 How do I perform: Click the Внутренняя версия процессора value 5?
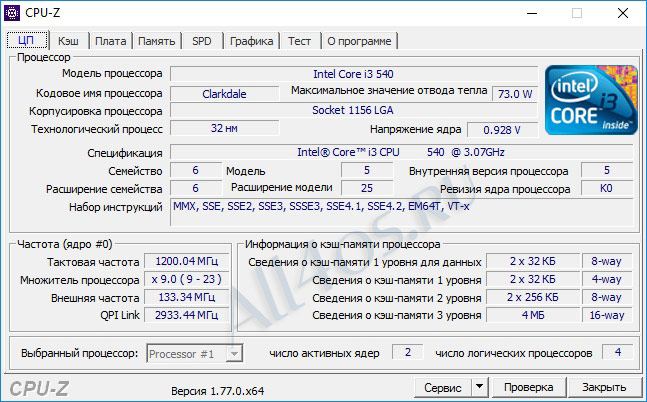click(607, 170)
